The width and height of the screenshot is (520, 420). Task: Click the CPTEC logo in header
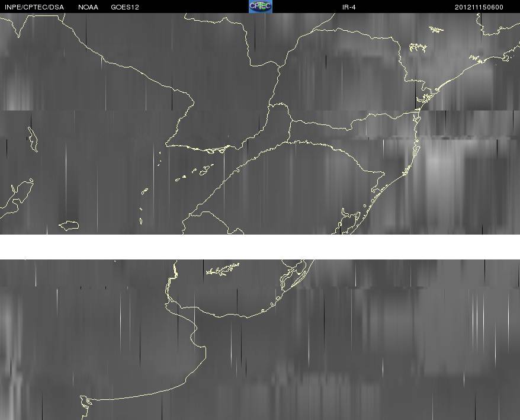261,7
